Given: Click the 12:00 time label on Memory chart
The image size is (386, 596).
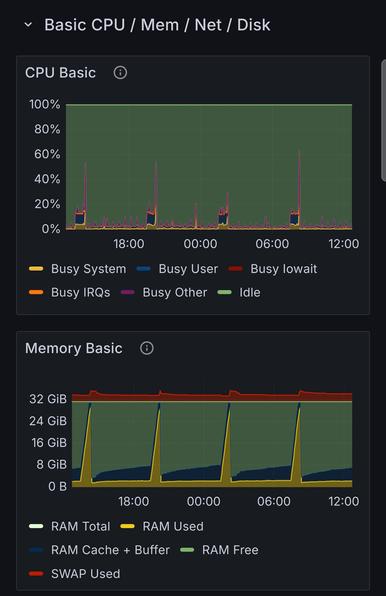Looking at the screenshot, I should 343,501.
